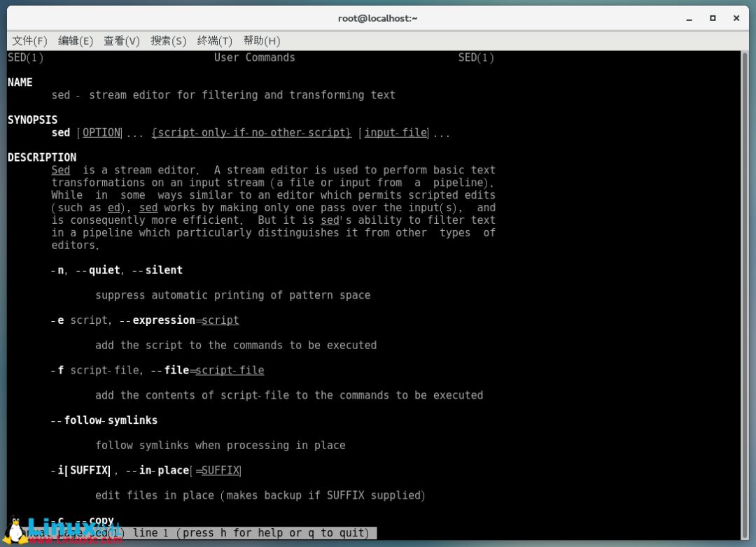
Task: Click the root@localhost:~ title bar
Action: coord(377,18)
